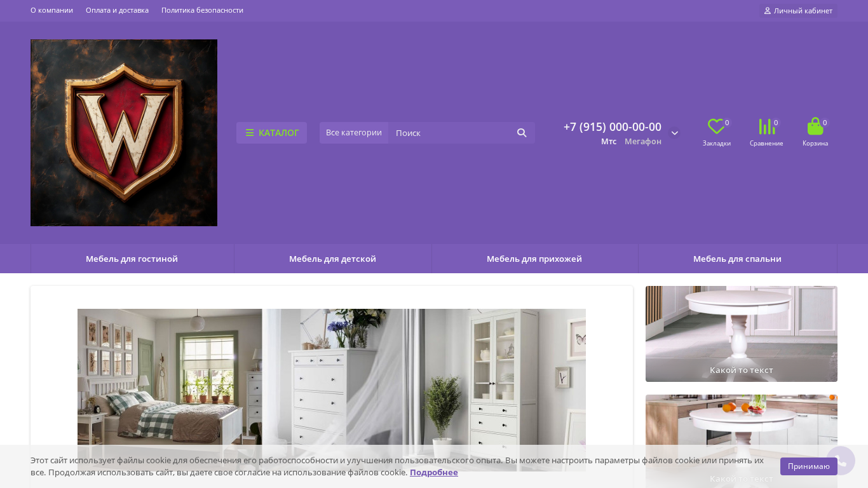The height and width of the screenshot is (488, 868).
Task: Select the Мегафон operator tab
Action: tap(643, 141)
